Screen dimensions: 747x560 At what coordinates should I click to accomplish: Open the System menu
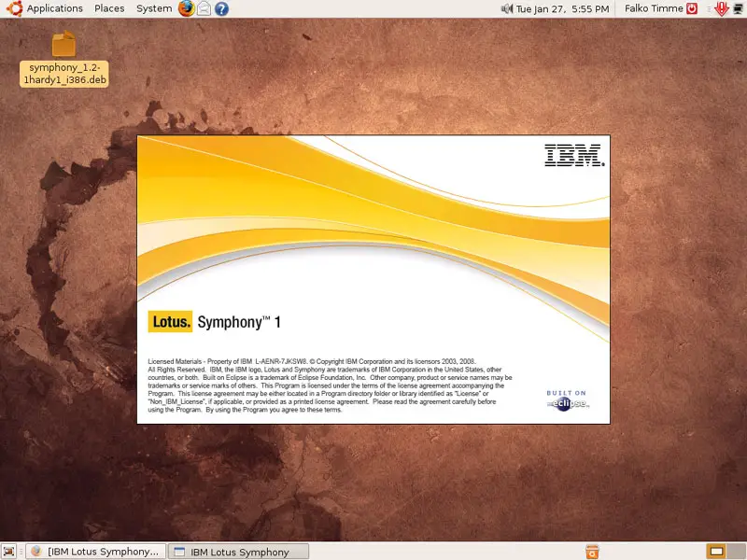(154, 8)
